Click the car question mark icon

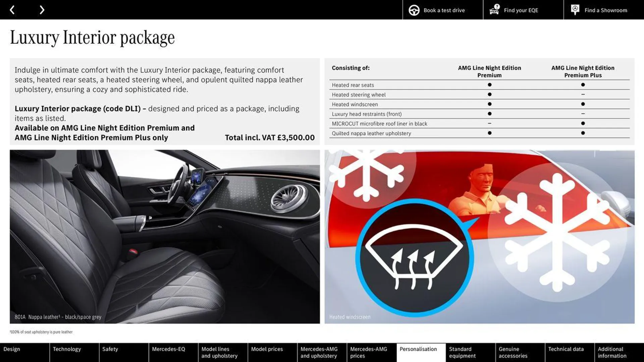[494, 10]
